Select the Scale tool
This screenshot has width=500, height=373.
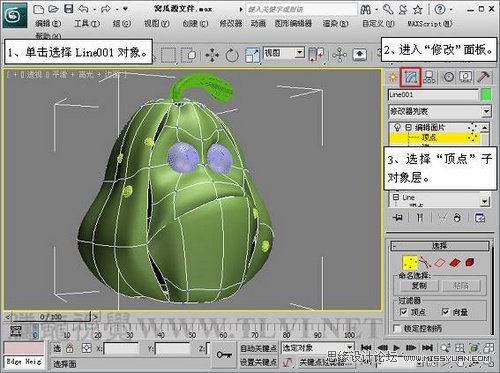[252, 55]
